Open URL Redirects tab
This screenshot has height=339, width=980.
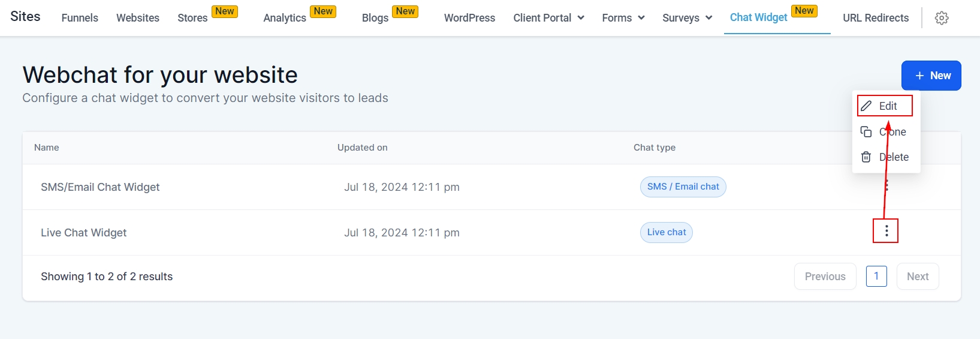pos(876,18)
